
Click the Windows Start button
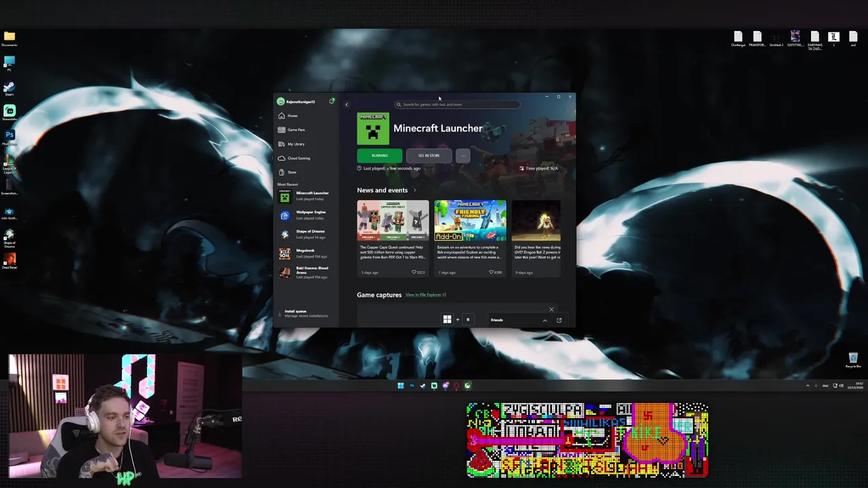point(400,386)
